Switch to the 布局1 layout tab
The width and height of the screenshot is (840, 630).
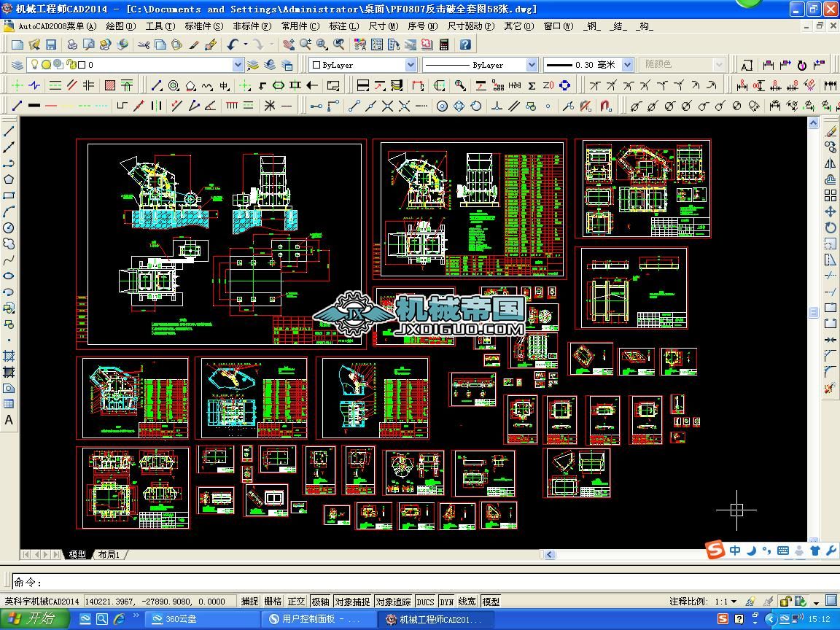click(x=109, y=554)
